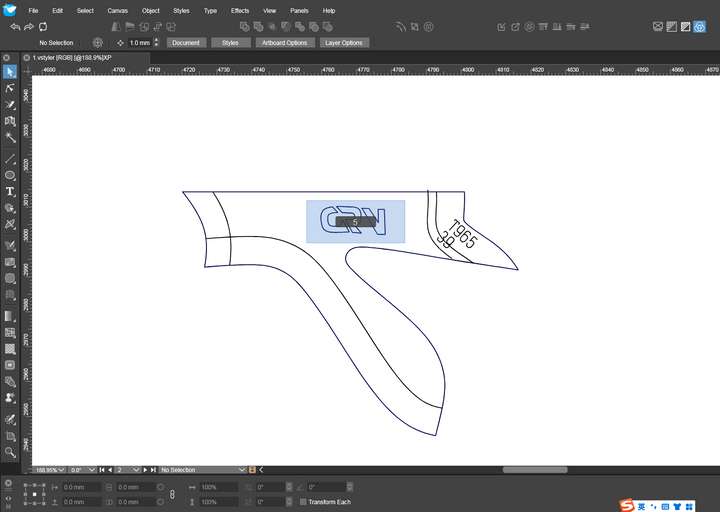The width and height of the screenshot is (720, 512).
Task: Select the Line tool
Action: click(x=10, y=159)
